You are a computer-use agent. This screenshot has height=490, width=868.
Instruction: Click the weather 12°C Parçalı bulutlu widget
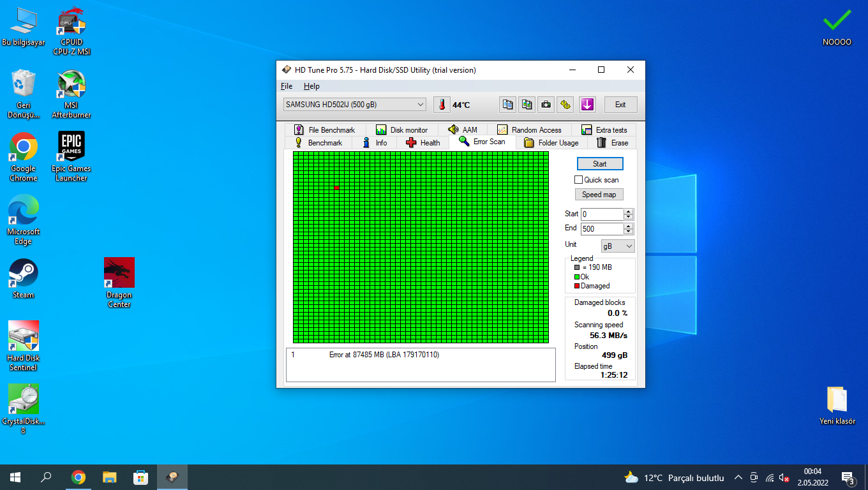click(x=674, y=477)
